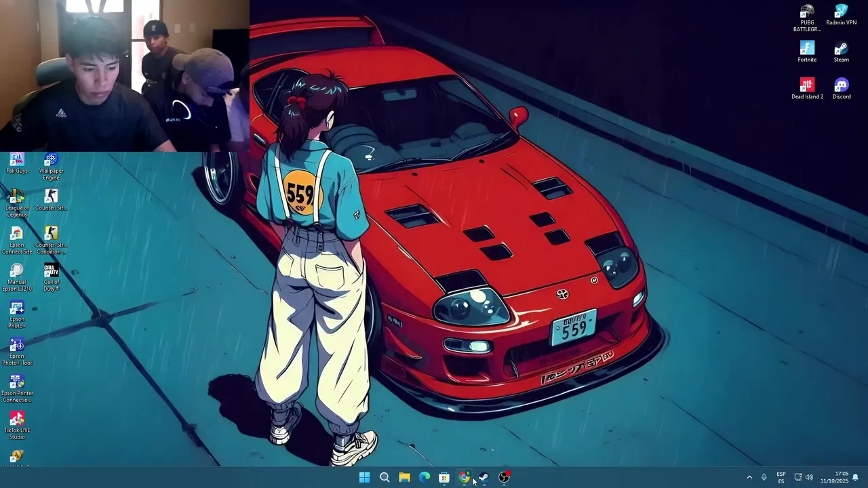Select the Epson Photo+ Tool icon
This screenshot has width=868, height=488.
click(x=17, y=352)
